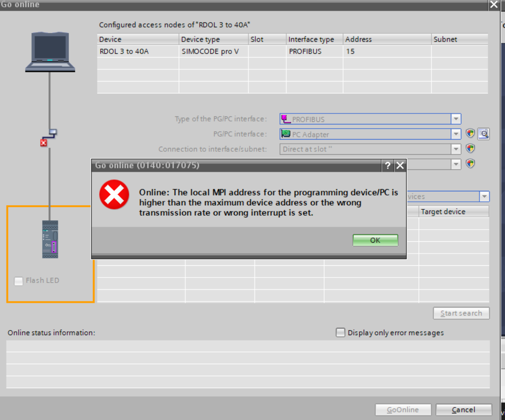Open Type of the PG/PC interface dropdown

456,119
